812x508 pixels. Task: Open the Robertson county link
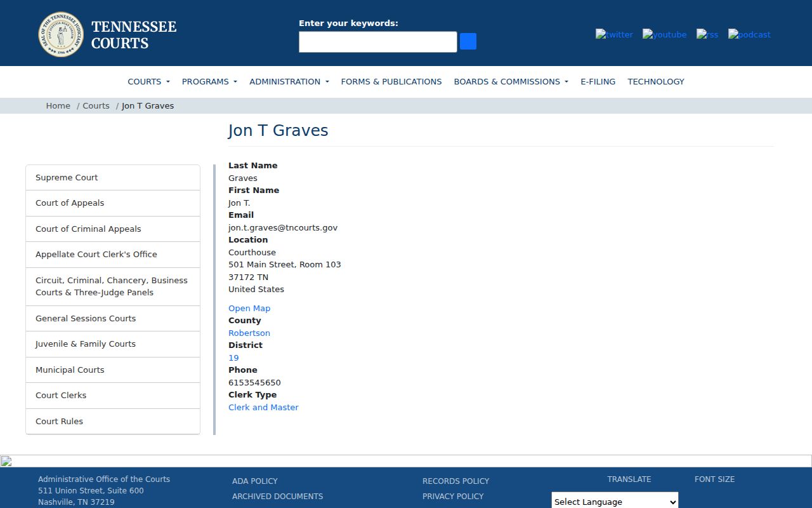[x=249, y=333]
